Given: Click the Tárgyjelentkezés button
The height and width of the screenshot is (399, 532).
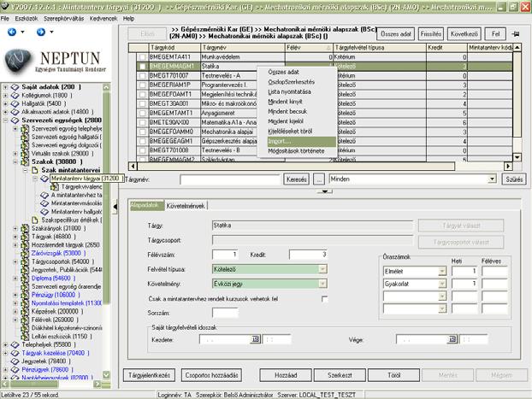Looking at the screenshot, I should tap(149, 375).
